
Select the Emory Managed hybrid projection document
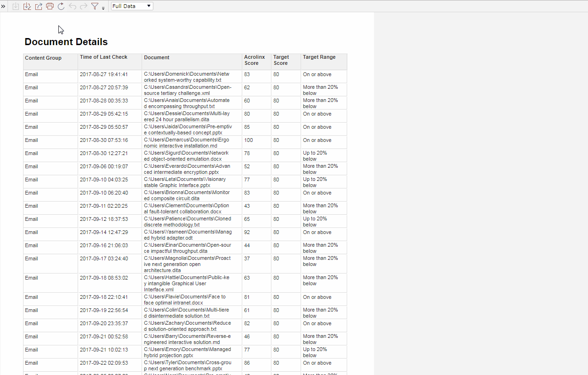click(188, 352)
